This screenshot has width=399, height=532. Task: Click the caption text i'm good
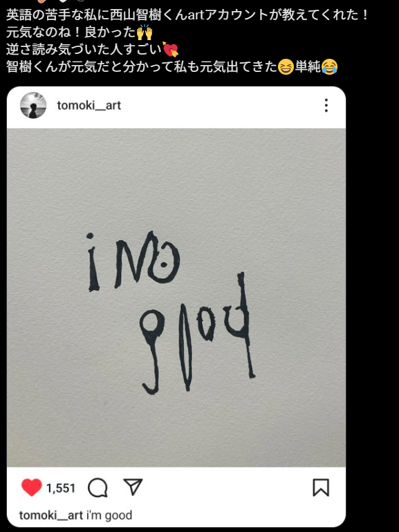[109, 515]
